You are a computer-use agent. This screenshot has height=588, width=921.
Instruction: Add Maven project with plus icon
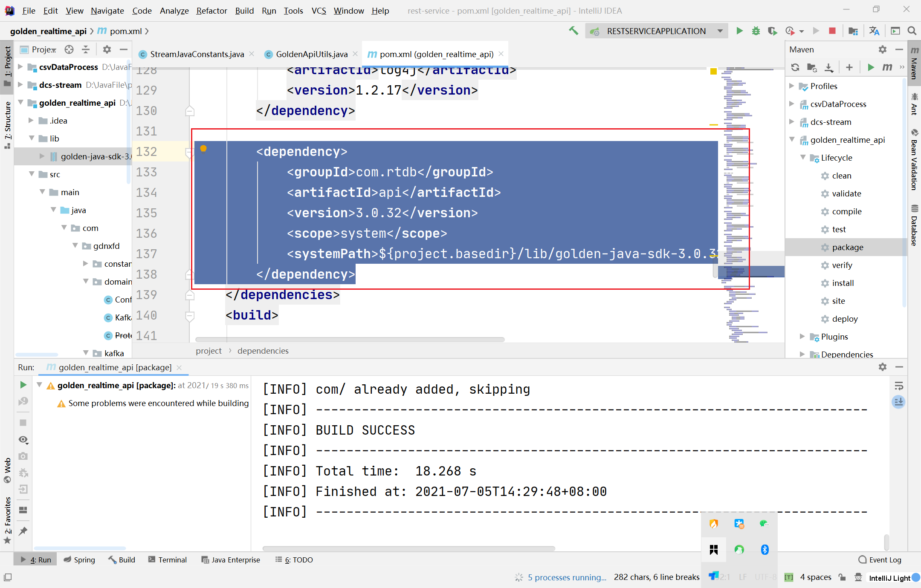[849, 67]
